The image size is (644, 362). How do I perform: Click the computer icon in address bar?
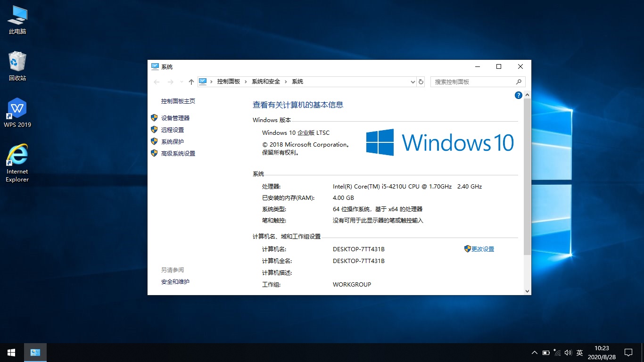click(203, 82)
